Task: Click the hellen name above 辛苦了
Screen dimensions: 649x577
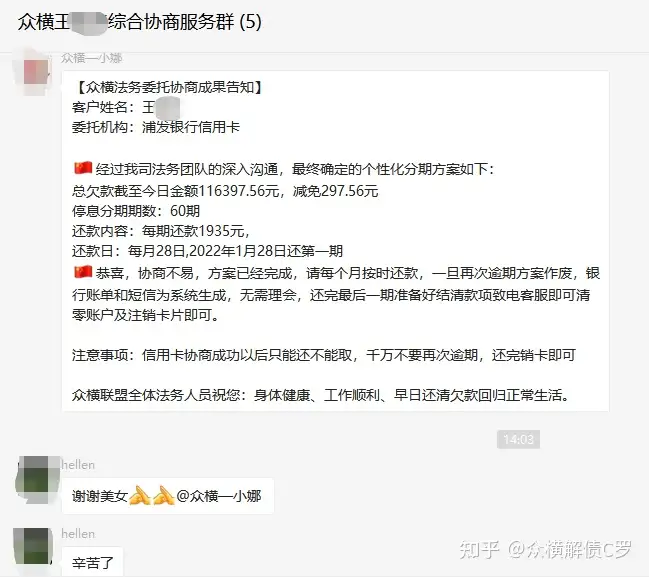Action: click(78, 534)
